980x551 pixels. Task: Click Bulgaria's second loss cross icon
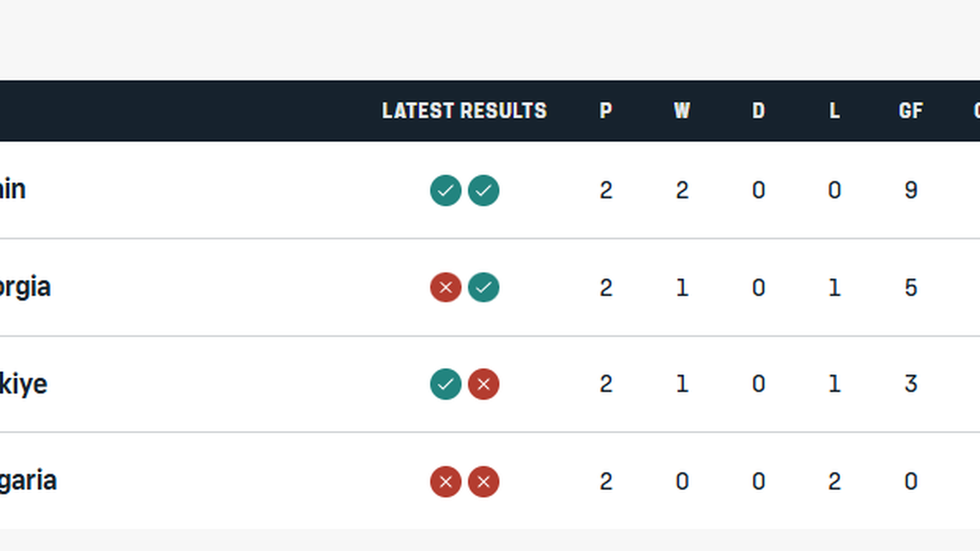coord(483,482)
